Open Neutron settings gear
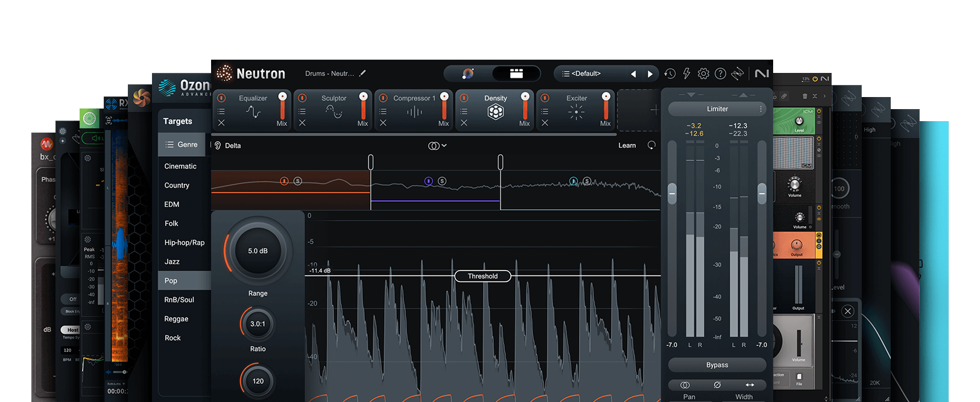Image resolution: width=980 pixels, height=402 pixels. (703, 74)
